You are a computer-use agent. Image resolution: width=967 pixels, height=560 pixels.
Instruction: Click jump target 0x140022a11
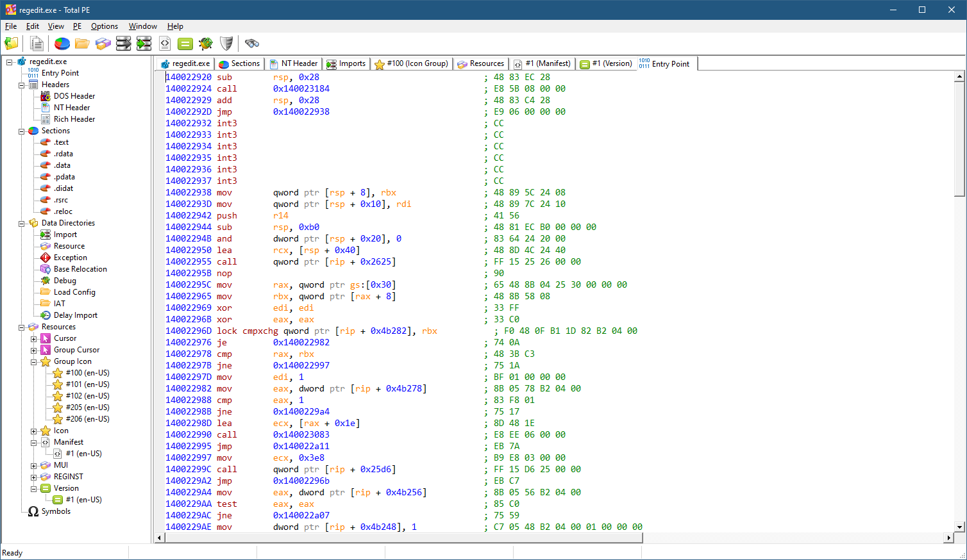[301, 446]
